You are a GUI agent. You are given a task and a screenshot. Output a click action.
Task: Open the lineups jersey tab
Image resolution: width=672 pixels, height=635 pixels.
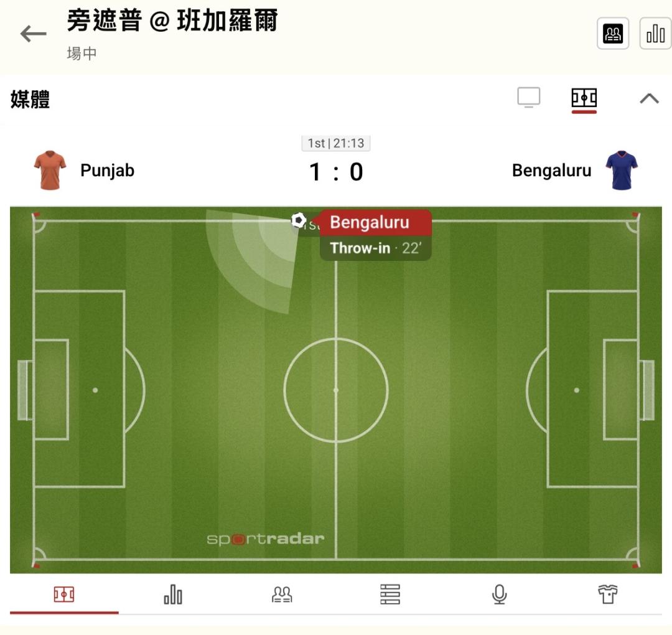608,595
